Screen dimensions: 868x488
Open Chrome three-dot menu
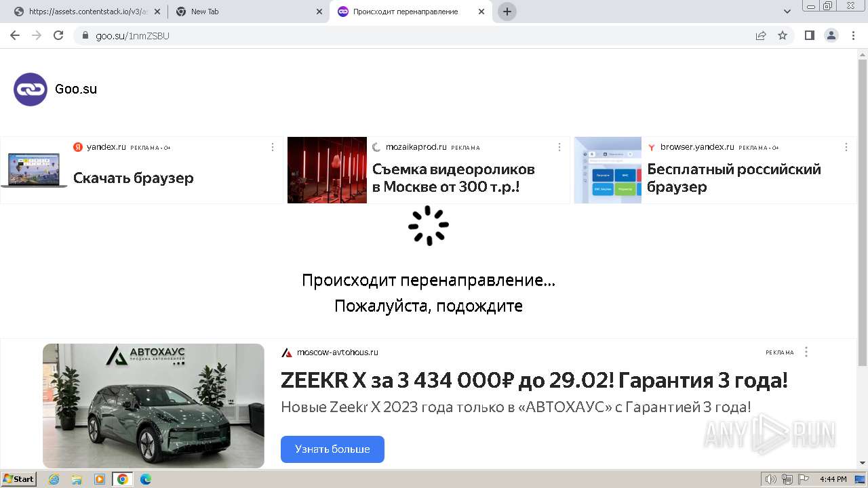coord(854,35)
